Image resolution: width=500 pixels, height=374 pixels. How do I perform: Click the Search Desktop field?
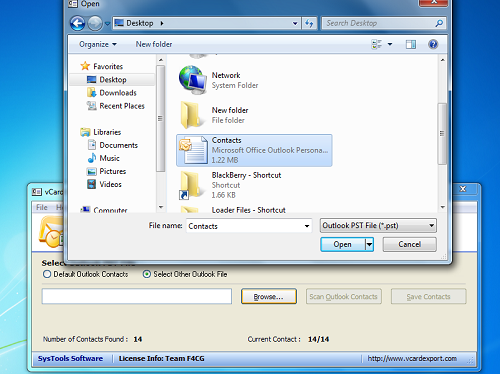[x=383, y=23]
